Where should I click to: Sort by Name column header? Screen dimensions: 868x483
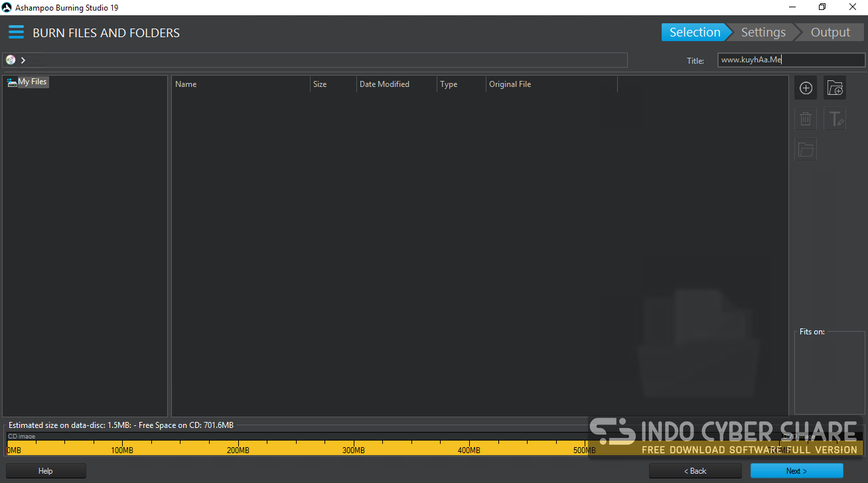point(241,84)
